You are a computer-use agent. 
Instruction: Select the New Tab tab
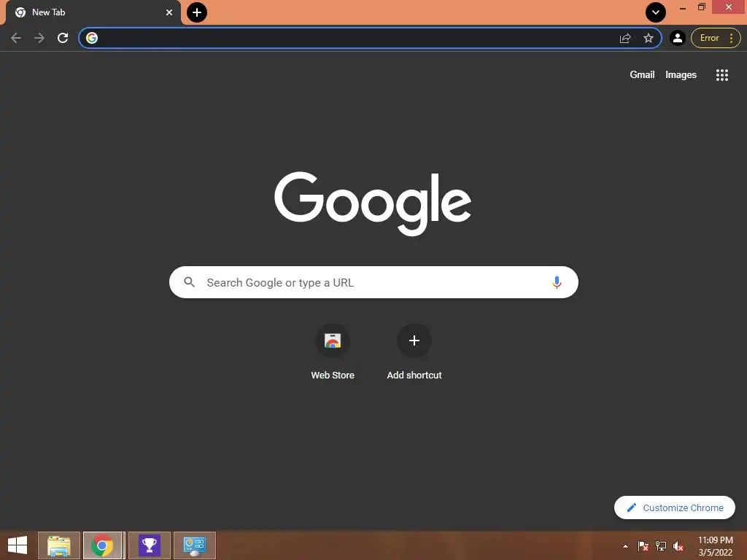93,12
